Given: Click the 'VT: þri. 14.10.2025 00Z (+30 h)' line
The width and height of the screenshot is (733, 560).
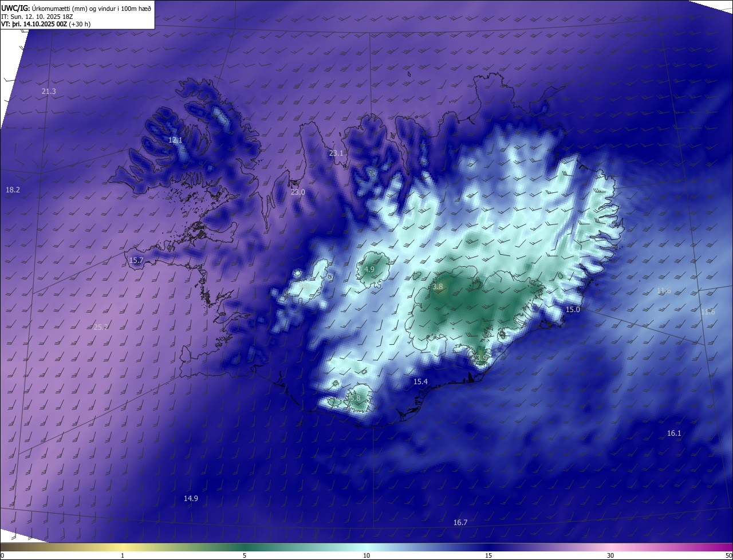Looking at the screenshot, I should tap(46, 24).
